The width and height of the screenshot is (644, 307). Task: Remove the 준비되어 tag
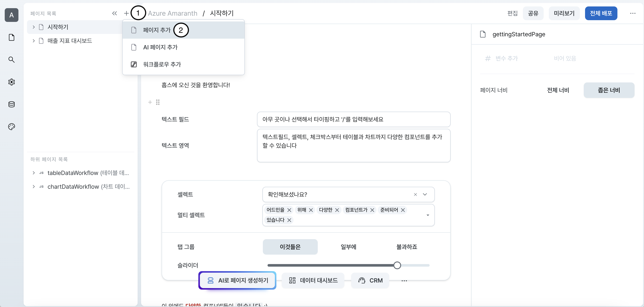(403, 210)
